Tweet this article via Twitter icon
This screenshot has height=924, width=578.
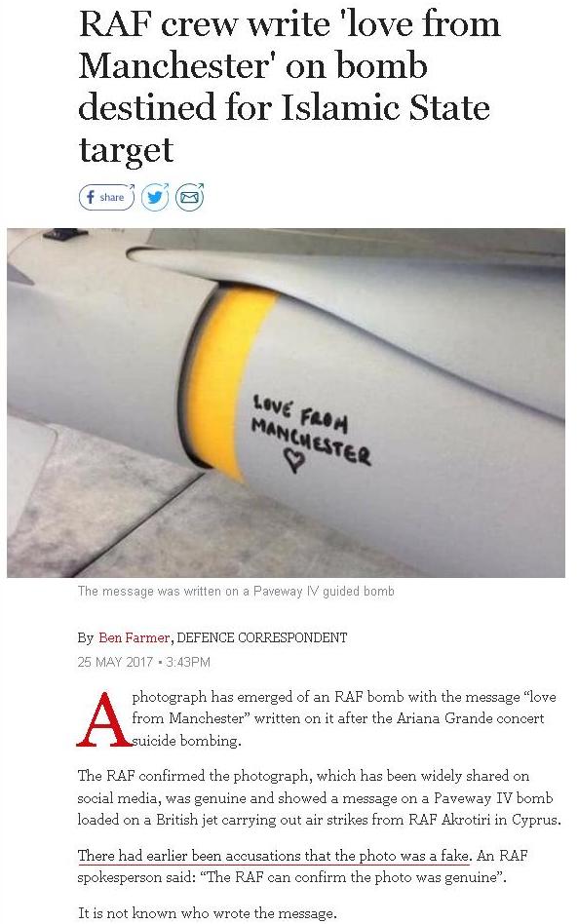[x=155, y=197]
